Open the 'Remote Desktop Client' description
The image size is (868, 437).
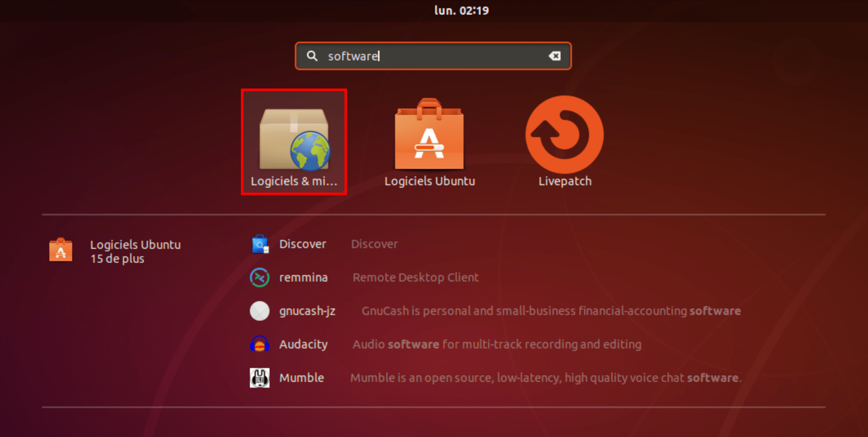coord(415,277)
